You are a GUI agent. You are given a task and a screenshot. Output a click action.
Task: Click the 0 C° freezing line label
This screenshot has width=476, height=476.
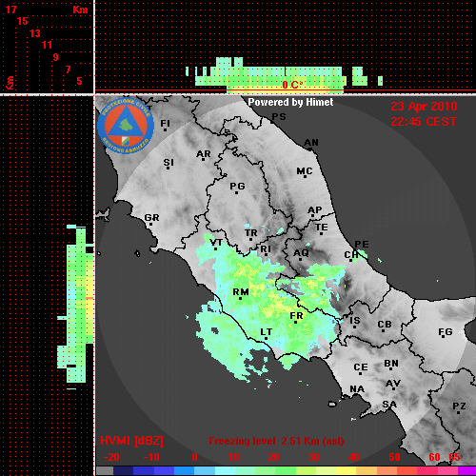[292, 85]
